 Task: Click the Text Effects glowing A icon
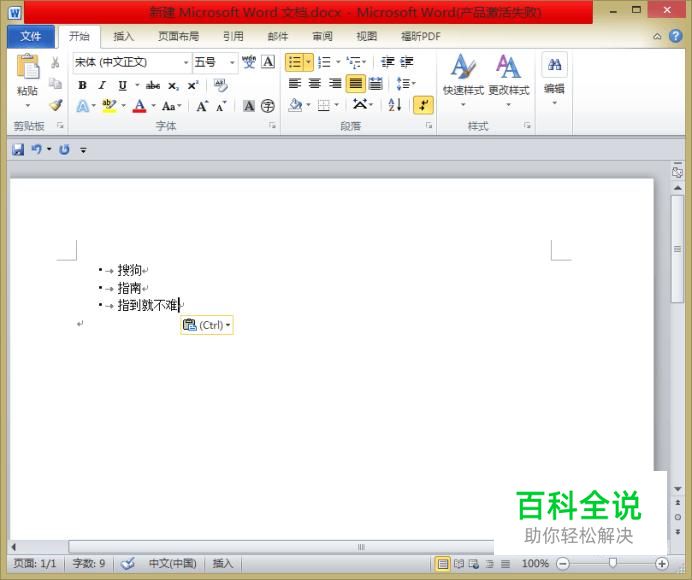83,106
